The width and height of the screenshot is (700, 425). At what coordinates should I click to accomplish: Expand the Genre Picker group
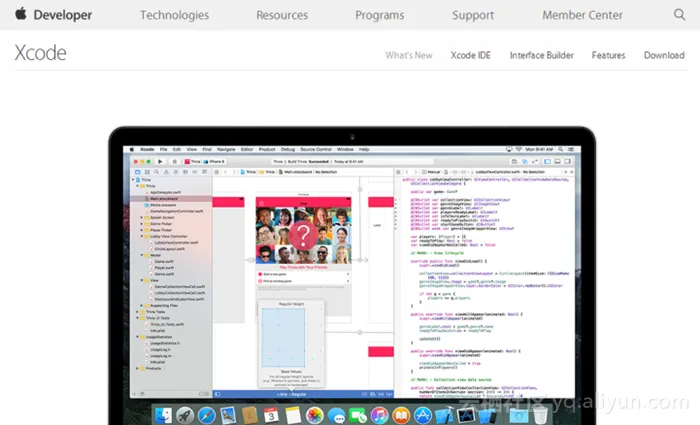142,224
